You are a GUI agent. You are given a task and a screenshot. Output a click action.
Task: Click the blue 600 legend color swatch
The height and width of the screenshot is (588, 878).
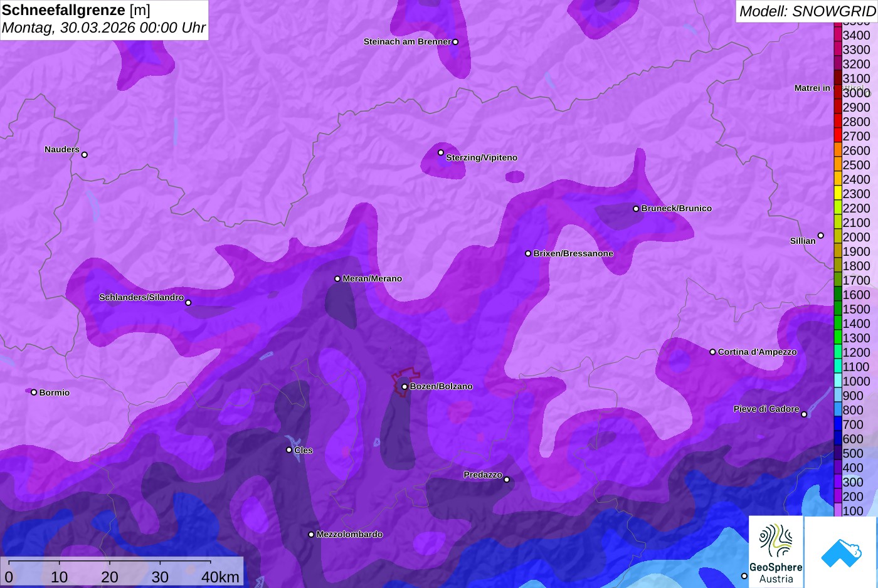(838, 439)
